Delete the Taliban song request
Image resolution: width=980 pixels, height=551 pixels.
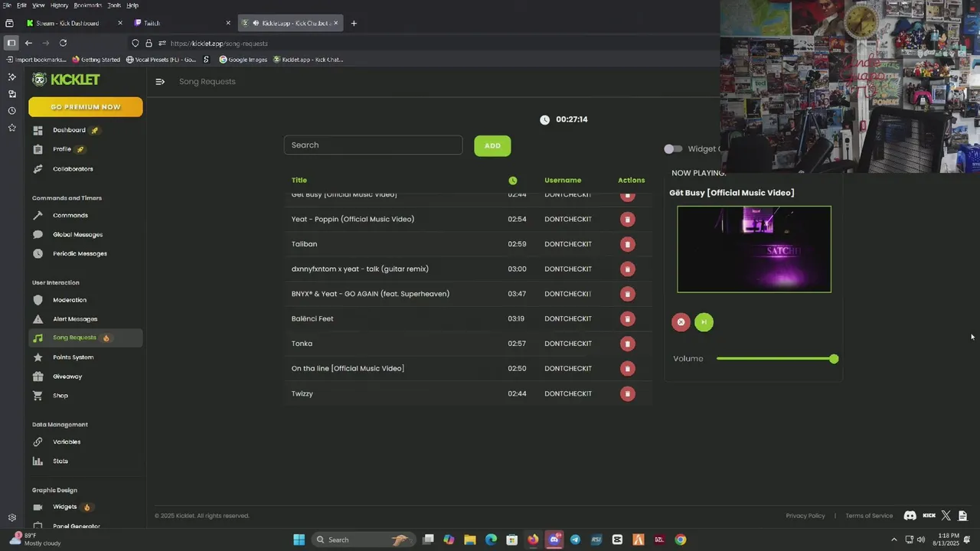click(627, 244)
